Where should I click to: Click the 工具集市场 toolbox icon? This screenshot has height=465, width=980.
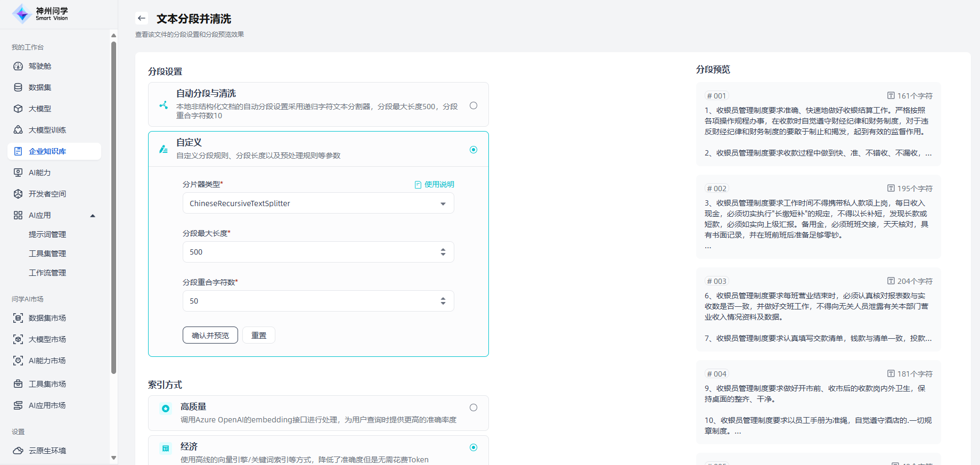[x=18, y=384]
